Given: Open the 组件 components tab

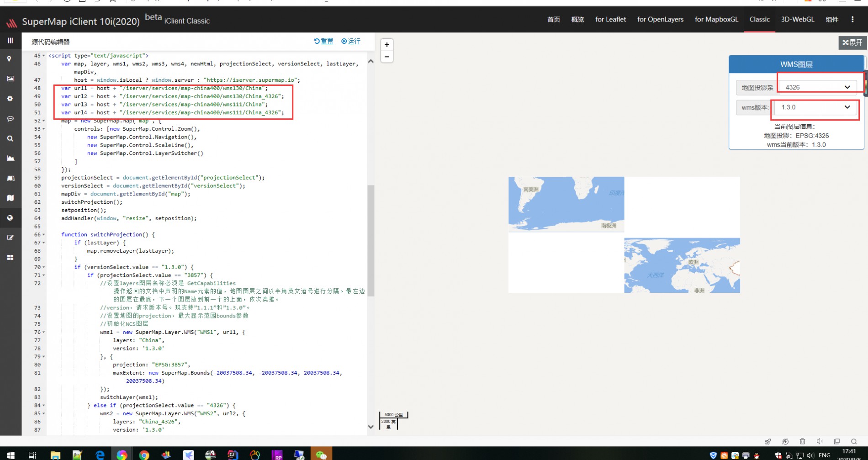Looking at the screenshot, I should (x=832, y=19).
